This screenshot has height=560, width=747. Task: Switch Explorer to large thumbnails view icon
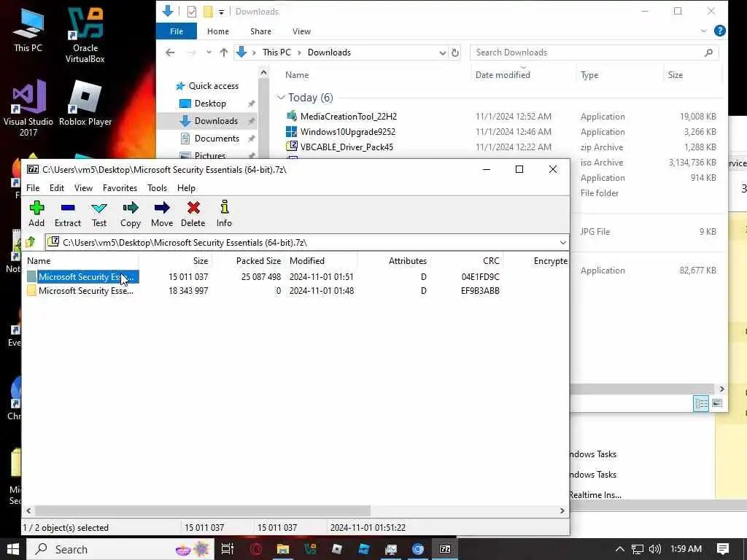(717, 403)
